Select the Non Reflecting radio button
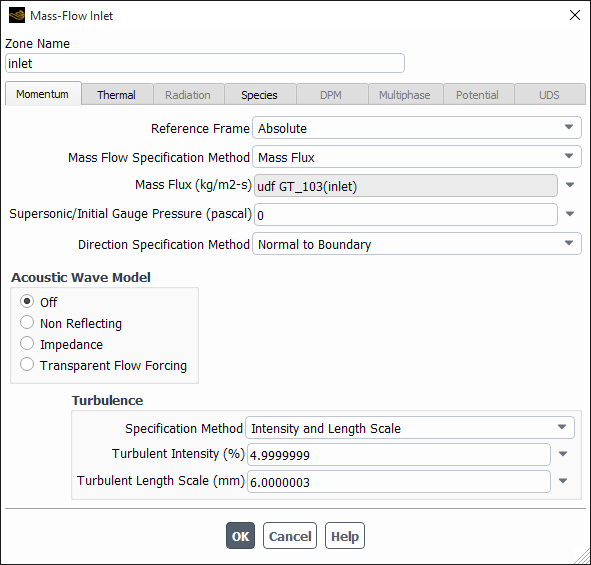This screenshot has width=591, height=565. pos(27,323)
